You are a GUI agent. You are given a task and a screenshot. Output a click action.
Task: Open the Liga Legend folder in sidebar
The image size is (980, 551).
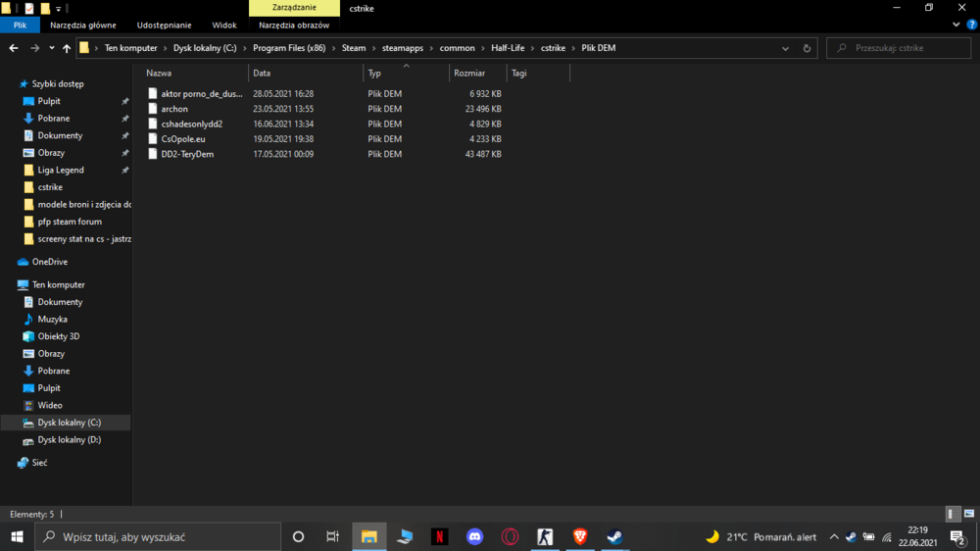pyautogui.click(x=60, y=171)
